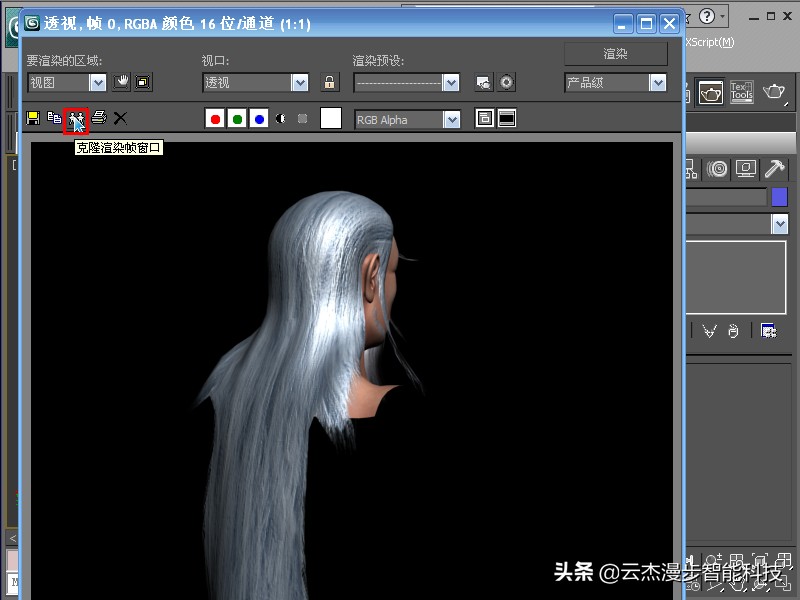Open the RGB Alpha channel dropdown

click(450, 119)
